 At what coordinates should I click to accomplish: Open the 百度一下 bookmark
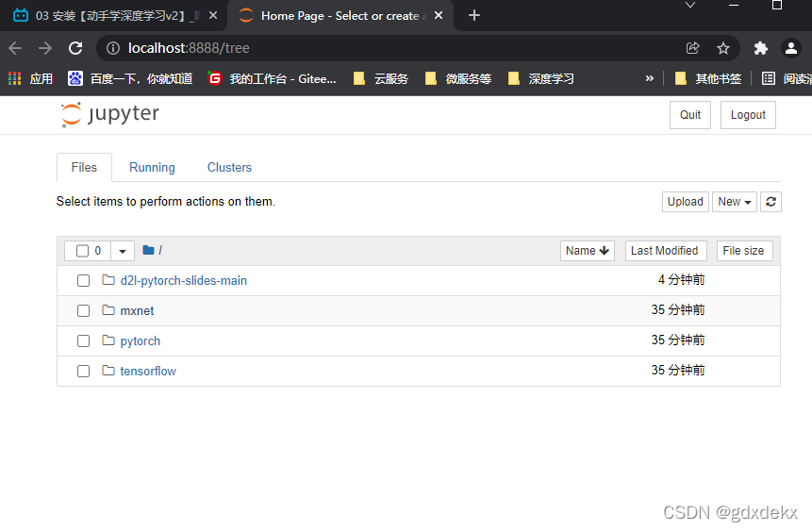pyautogui.click(x=130, y=78)
